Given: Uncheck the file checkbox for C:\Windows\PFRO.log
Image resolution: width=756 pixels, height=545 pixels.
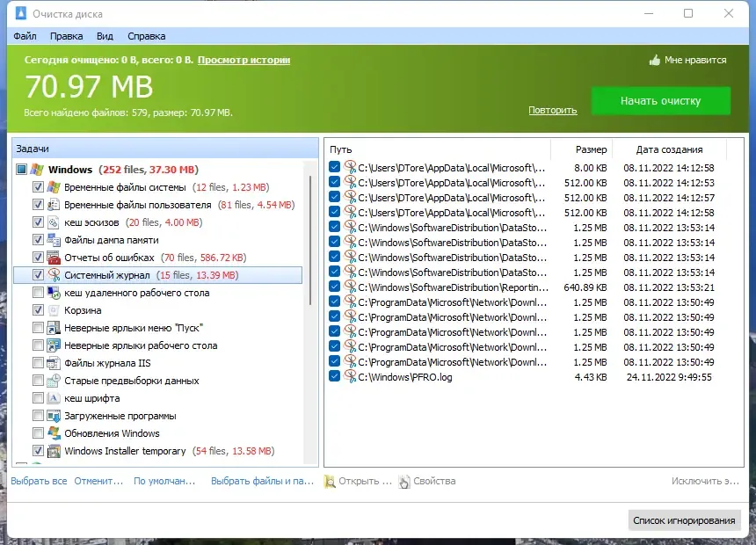Looking at the screenshot, I should [335, 376].
